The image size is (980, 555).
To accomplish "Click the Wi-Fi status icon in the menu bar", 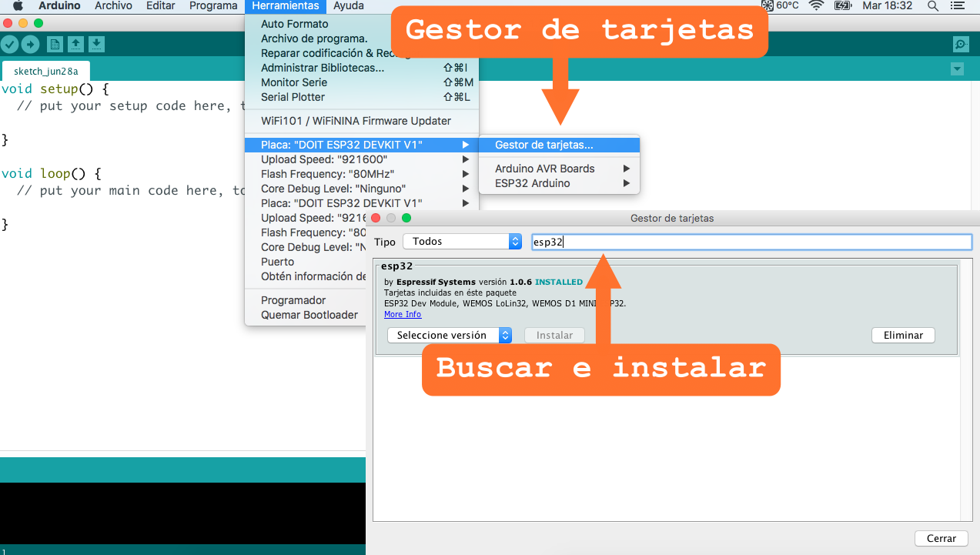I will coord(817,5).
